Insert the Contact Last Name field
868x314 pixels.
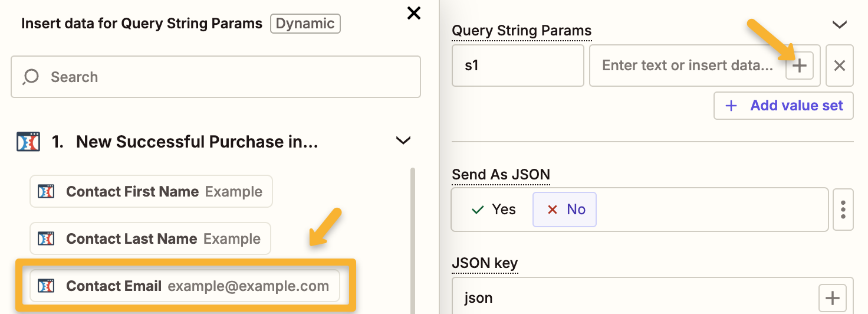tap(150, 238)
